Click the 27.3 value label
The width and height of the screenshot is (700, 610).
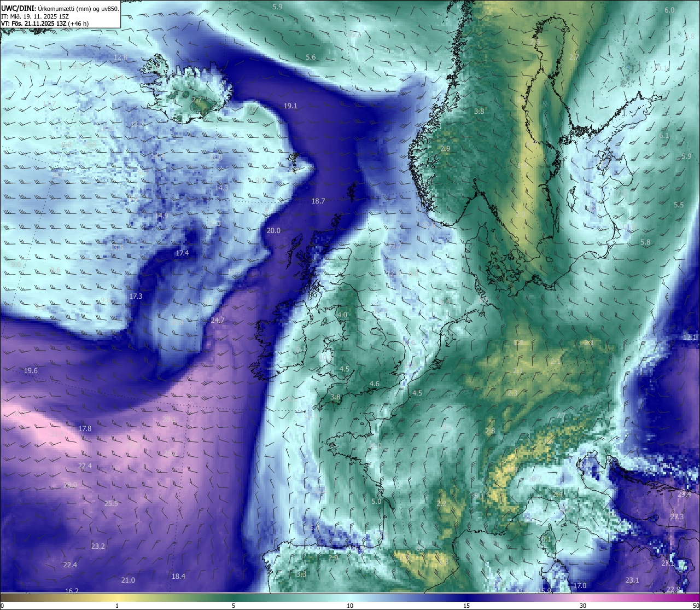point(677,517)
